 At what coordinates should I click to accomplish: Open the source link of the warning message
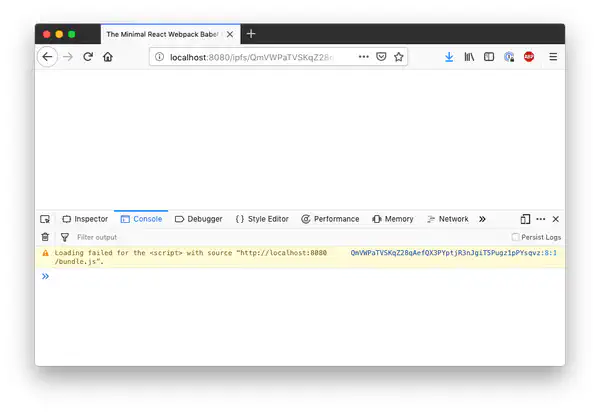453,253
